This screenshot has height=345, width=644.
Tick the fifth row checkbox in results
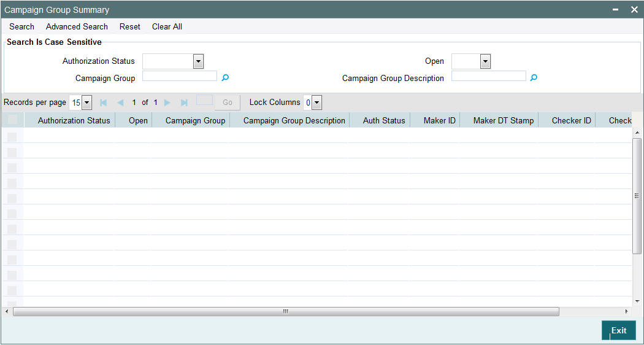[x=12, y=198]
